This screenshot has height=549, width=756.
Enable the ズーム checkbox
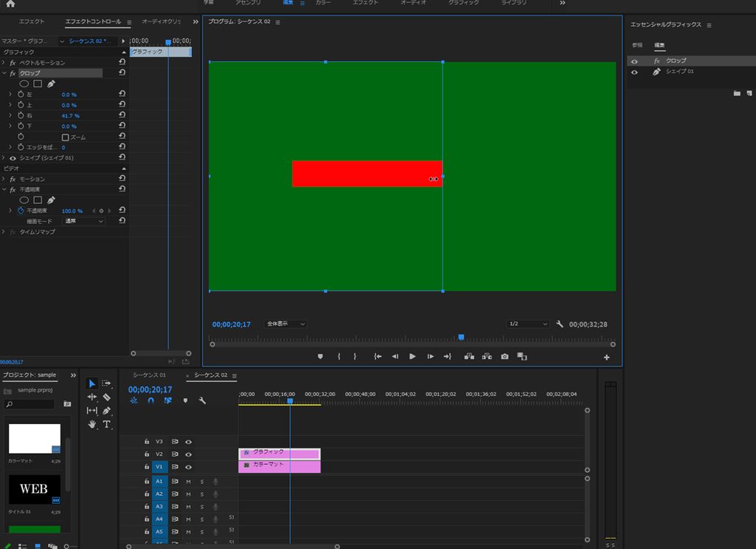(x=65, y=137)
